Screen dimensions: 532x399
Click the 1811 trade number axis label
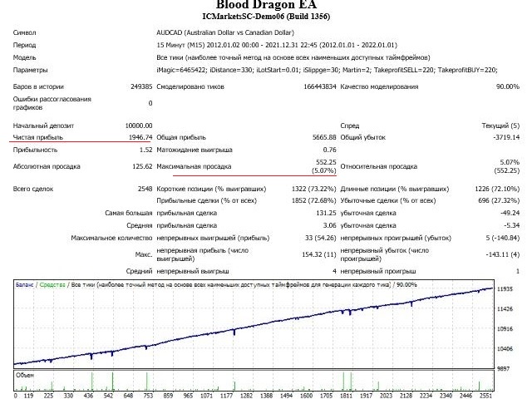(346, 396)
